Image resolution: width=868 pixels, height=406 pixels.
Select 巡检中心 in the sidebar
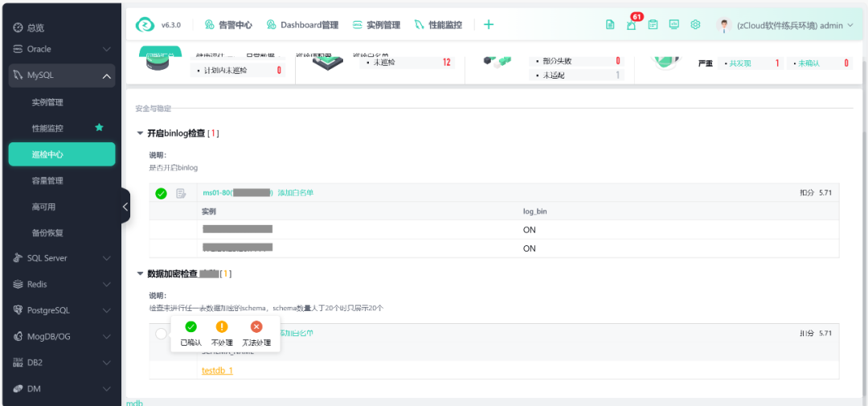click(61, 154)
